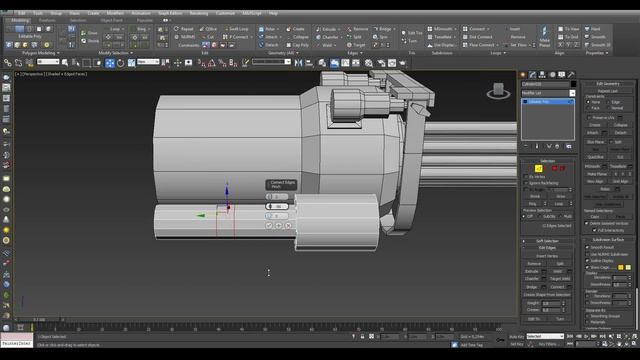The image size is (640, 360).
Task: Click the Insert Vertex button
Action: 547,256
